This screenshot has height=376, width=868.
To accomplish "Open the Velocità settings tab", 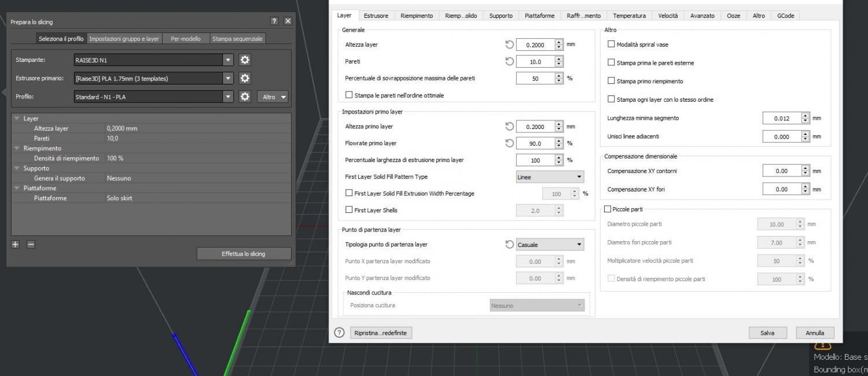I will 668,16.
